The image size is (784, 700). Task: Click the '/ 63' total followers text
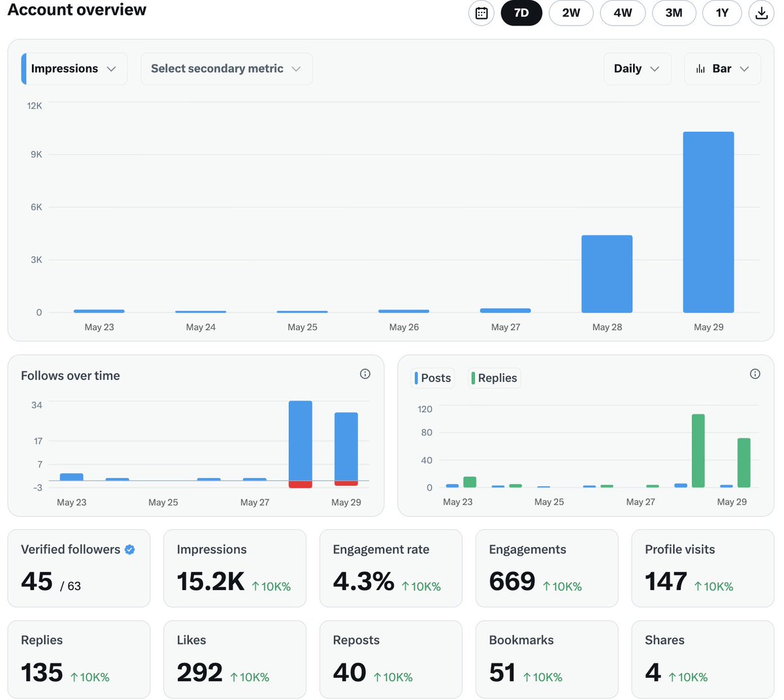(x=71, y=586)
